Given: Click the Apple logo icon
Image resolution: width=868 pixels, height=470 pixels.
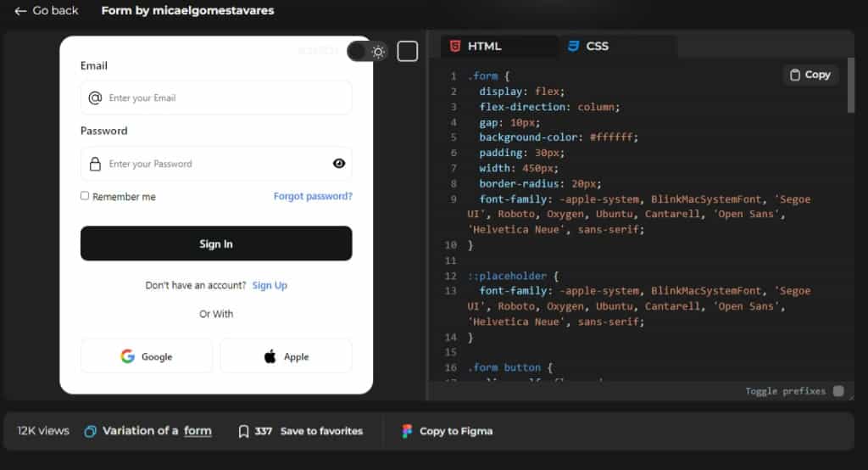Looking at the screenshot, I should [x=270, y=356].
